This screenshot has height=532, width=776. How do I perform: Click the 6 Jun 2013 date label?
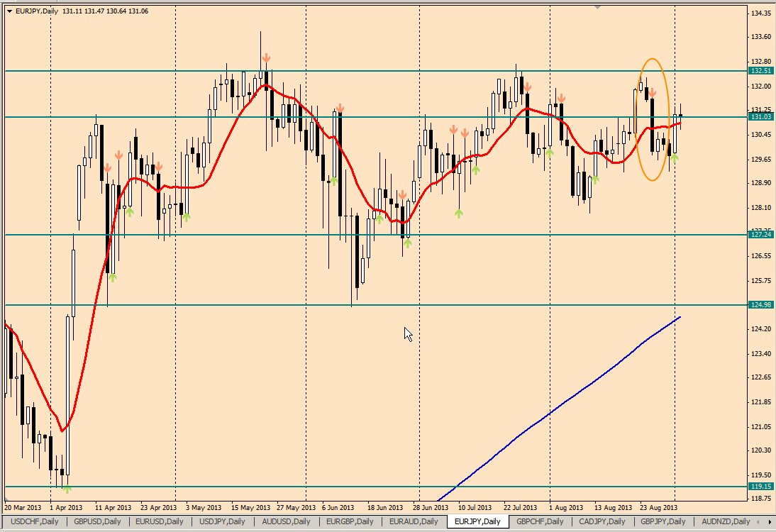(338, 507)
